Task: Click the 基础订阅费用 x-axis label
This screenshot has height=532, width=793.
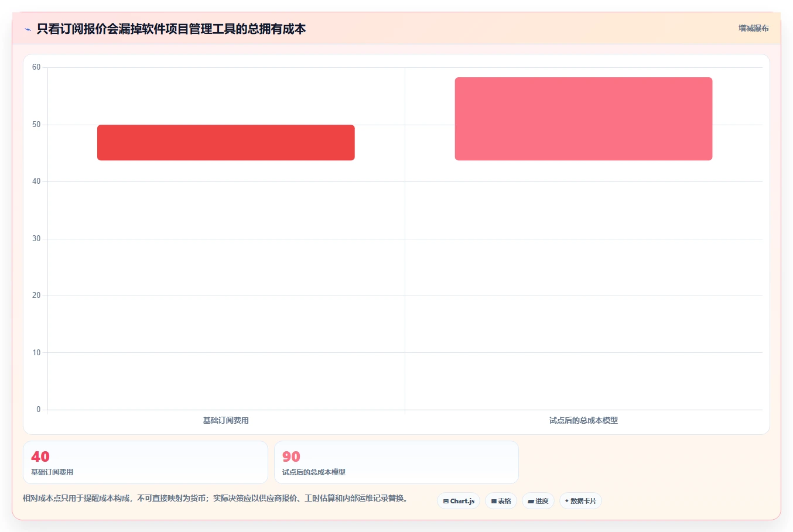Action: tap(226, 420)
